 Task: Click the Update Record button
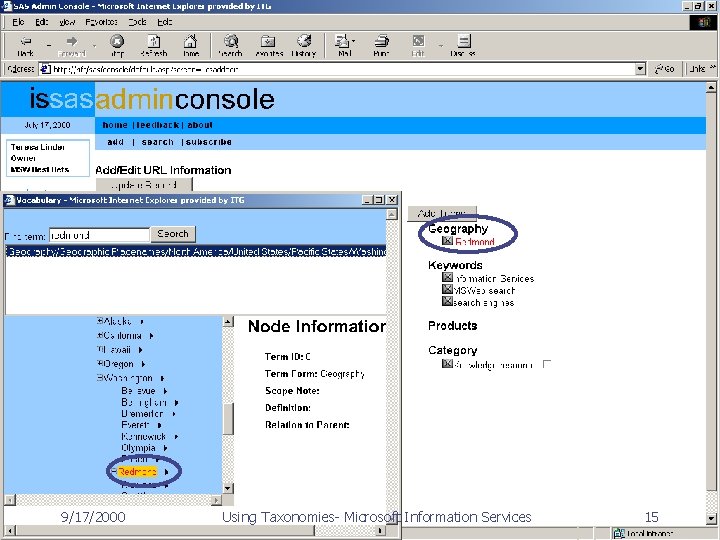pyautogui.click(x=144, y=185)
